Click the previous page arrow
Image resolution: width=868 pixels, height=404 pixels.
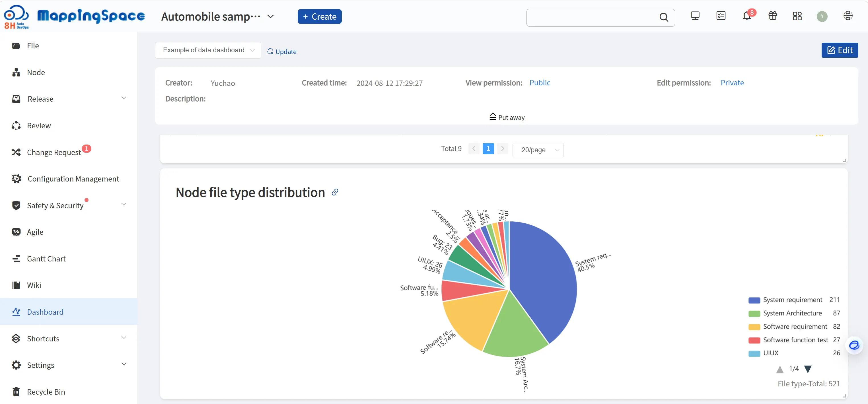point(474,149)
